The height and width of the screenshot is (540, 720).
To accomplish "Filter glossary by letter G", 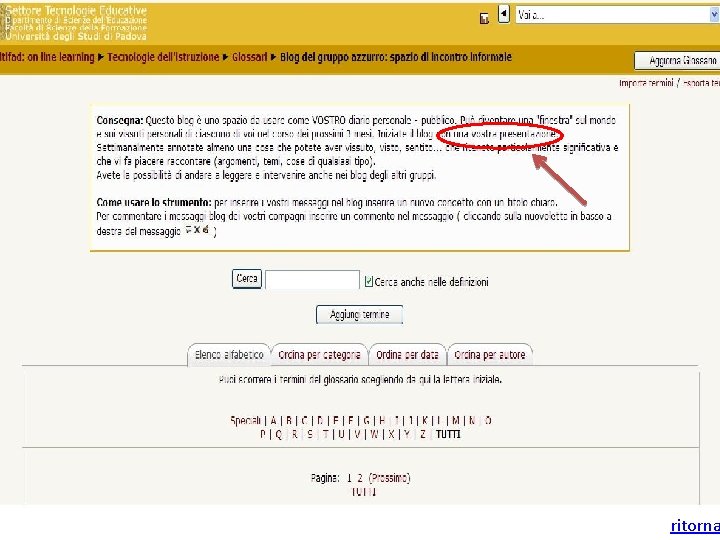I will 366,420.
